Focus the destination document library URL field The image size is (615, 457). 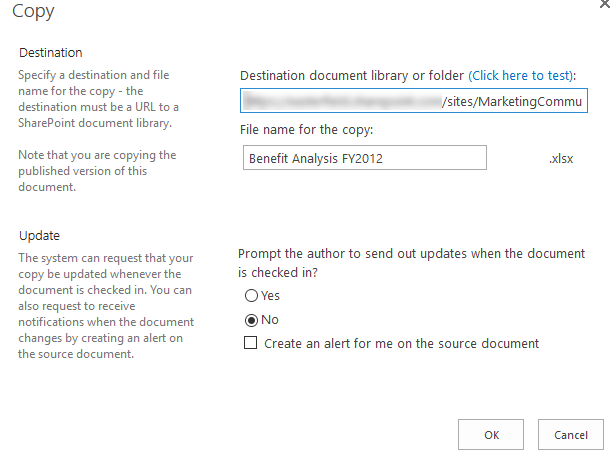[414, 101]
